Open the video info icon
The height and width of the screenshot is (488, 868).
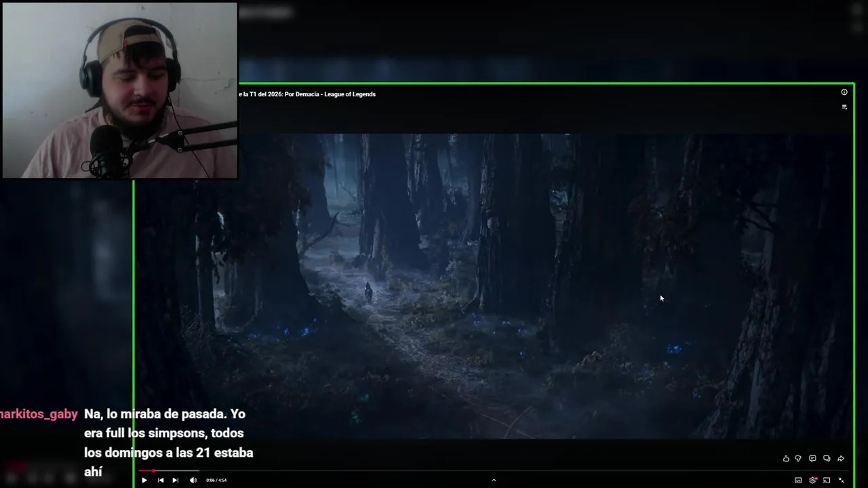pos(844,92)
